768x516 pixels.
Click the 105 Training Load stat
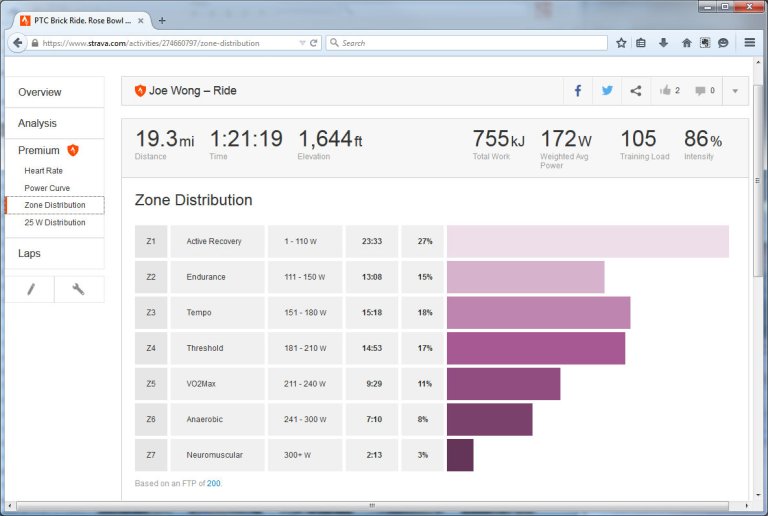click(644, 144)
